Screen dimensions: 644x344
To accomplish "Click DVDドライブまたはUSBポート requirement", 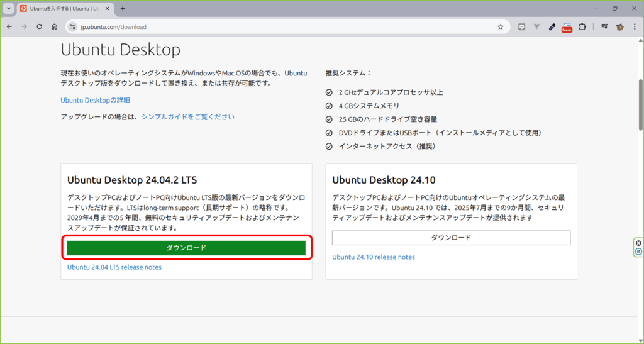I will 441,133.
